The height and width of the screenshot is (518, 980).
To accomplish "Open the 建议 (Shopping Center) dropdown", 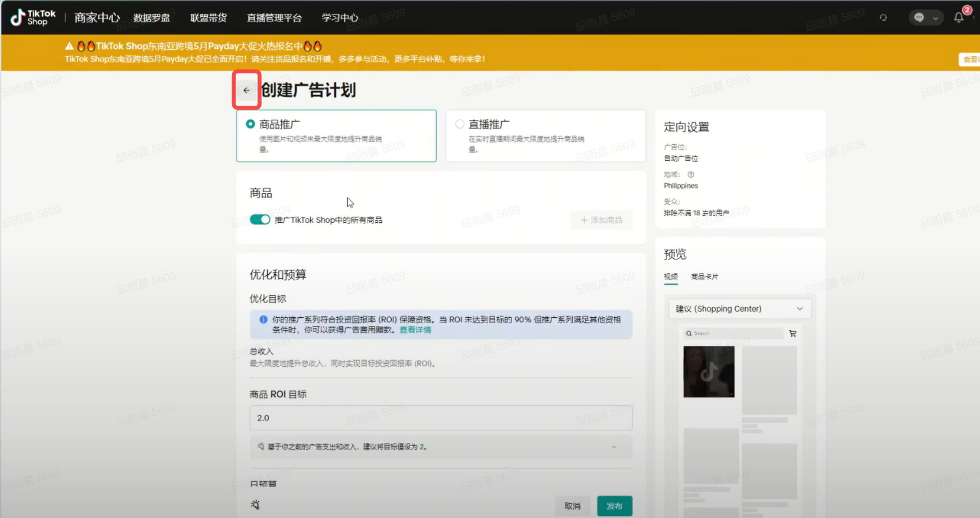I will [739, 309].
